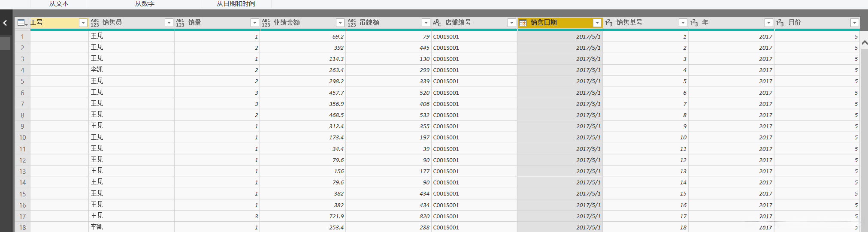Click number type icon of 销售单号 column
This screenshot has height=232, width=868.
pos(609,23)
